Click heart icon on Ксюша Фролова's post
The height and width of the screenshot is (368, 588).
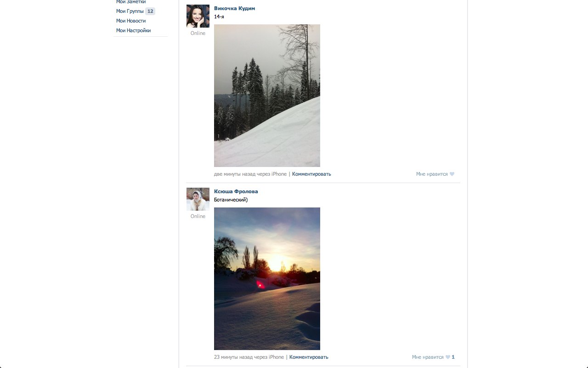click(448, 357)
